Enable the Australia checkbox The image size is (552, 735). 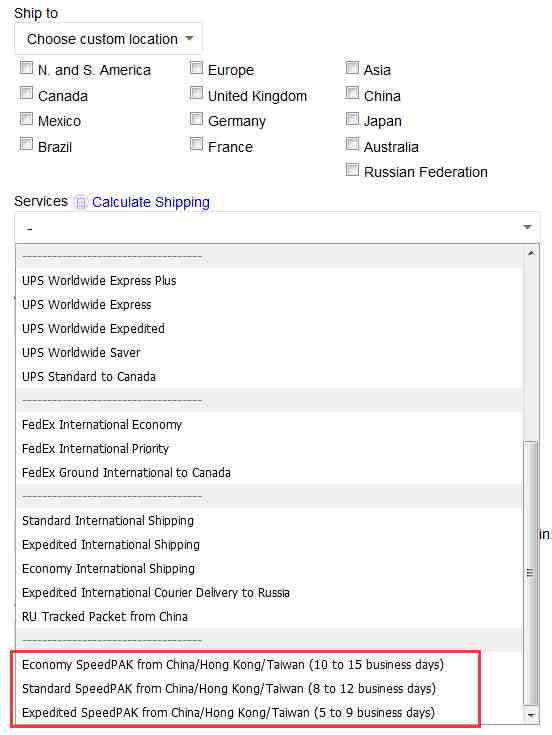click(352, 144)
